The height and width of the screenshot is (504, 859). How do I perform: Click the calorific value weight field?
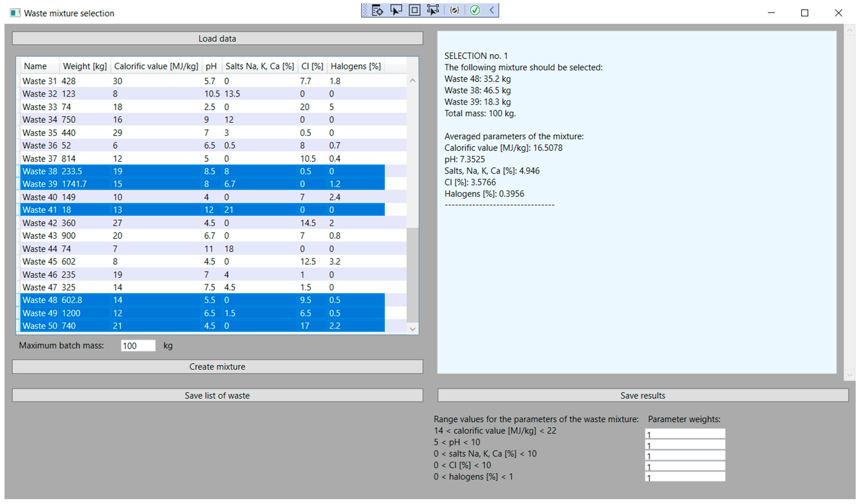[x=685, y=434]
